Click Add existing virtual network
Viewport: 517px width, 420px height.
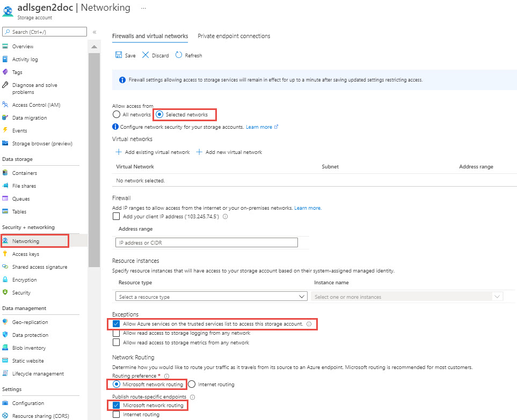[153, 152]
